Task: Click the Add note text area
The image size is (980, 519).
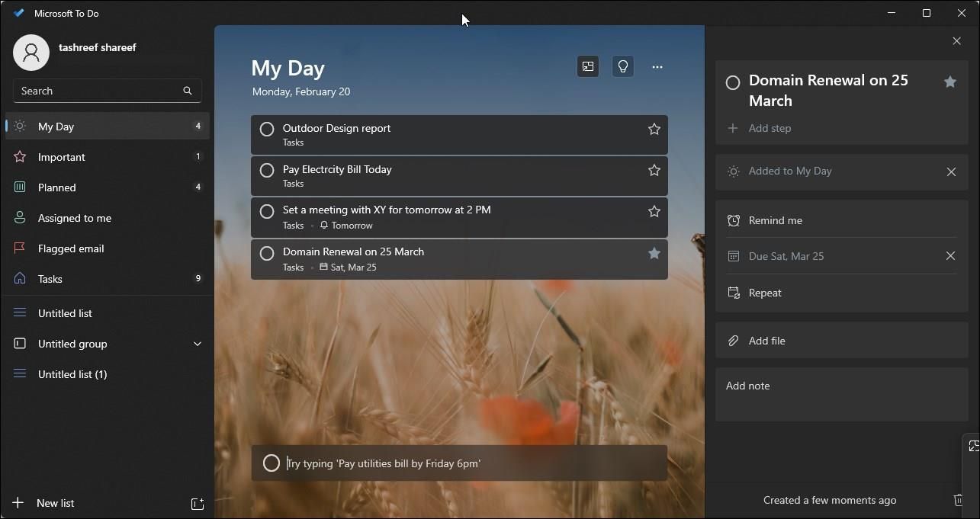Action: (841, 395)
